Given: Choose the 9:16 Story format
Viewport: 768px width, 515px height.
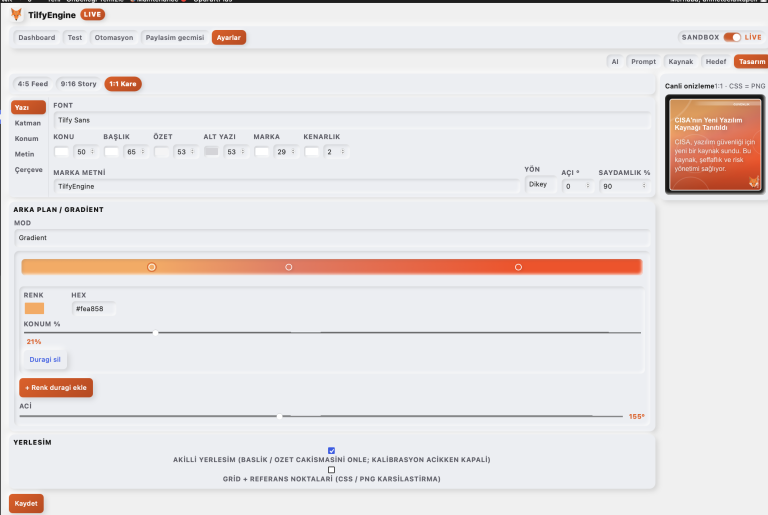Looking at the screenshot, I should point(78,84).
